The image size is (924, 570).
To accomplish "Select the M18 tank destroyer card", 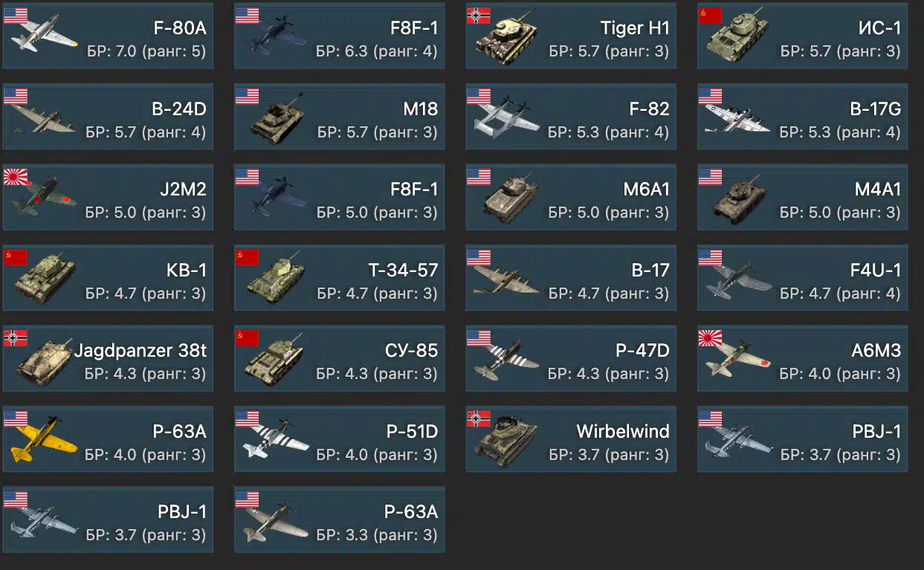I will click(340, 117).
